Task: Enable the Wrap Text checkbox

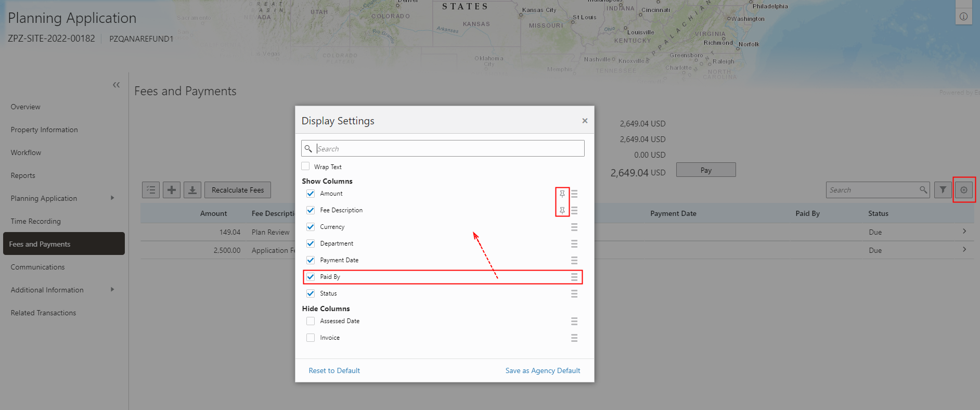Action: pos(306,166)
